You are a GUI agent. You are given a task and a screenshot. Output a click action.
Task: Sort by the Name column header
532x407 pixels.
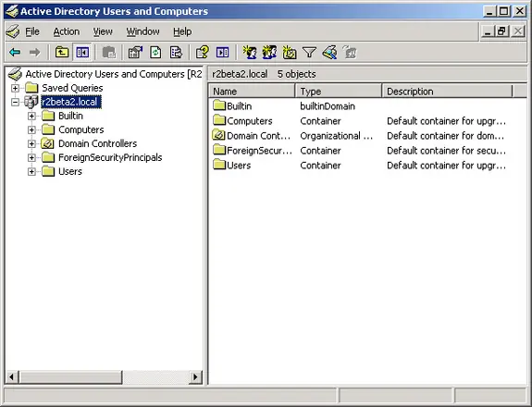click(x=252, y=92)
